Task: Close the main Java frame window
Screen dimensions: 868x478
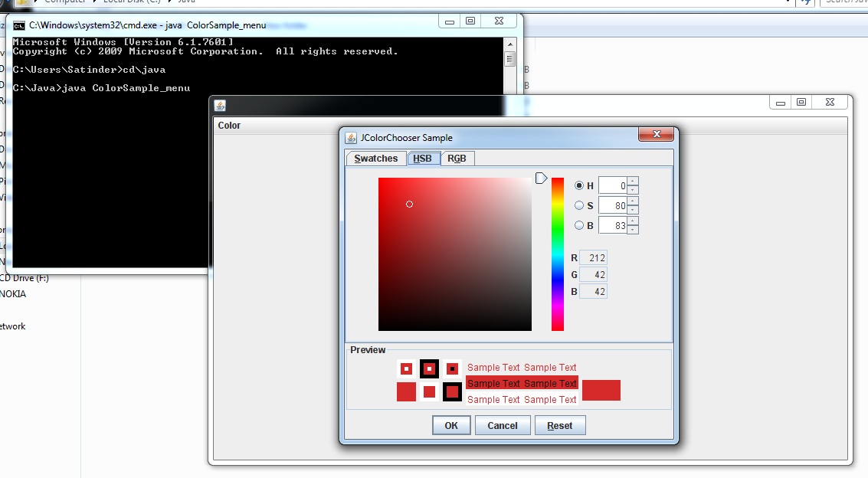Action: point(830,103)
